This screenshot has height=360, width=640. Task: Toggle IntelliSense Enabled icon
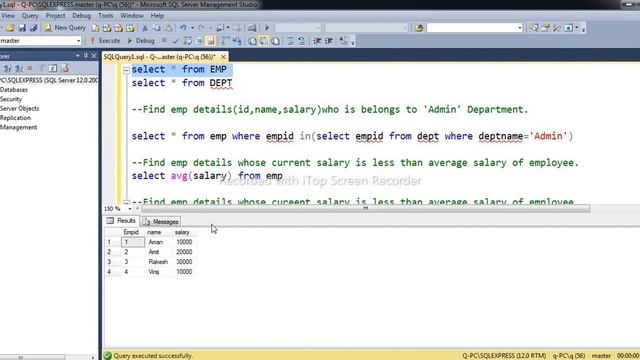(x=211, y=41)
